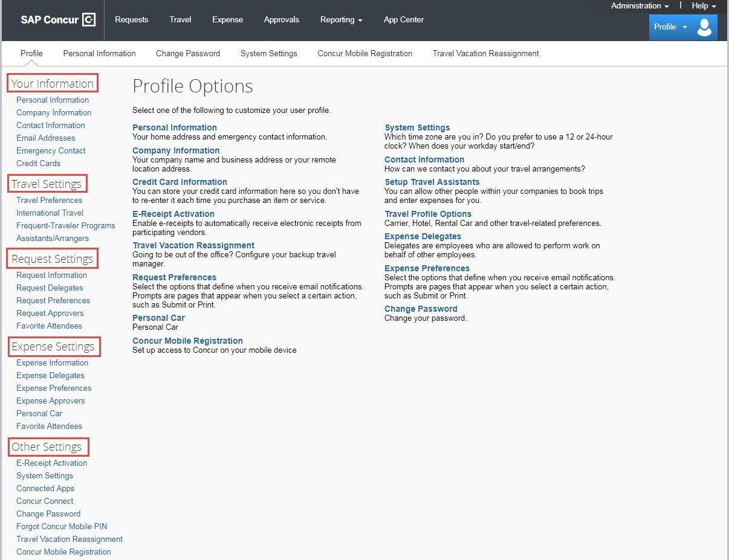Screen dimensions: 729x560
Task: Click Personal Information in left sidebar
Action: click(x=53, y=100)
